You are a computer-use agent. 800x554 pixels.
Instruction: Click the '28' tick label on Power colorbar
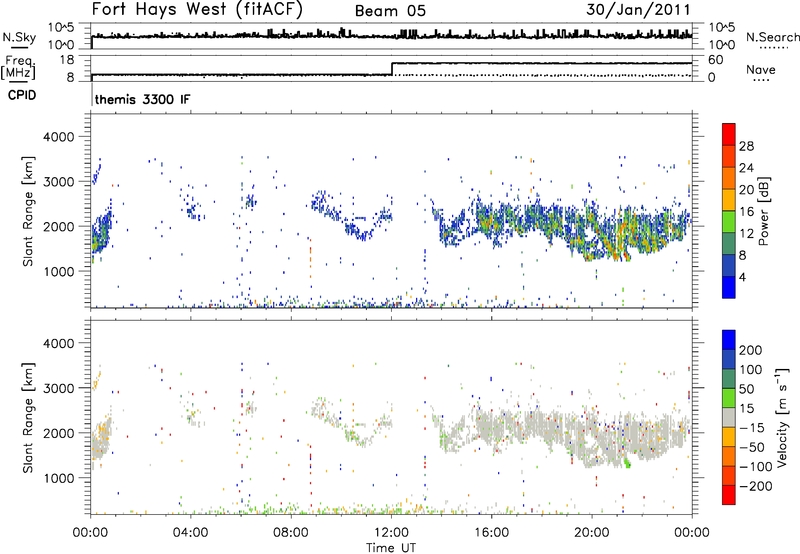tap(746, 146)
